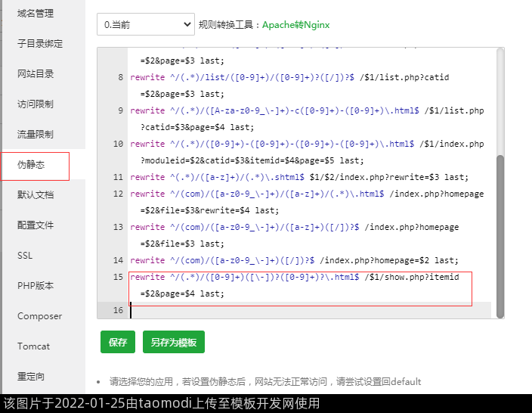Image resolution: width=532 pixels, height=413 pixels.
Task: Open the 域名管理 menu item
Action: point(36,14)
